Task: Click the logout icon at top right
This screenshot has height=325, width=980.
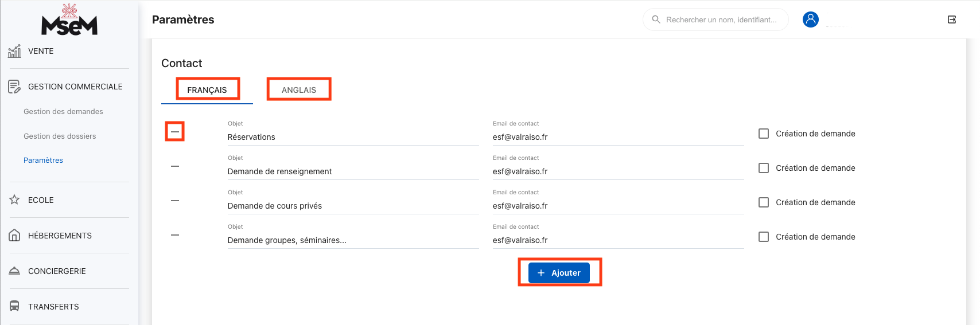Action: pos(951,19)
